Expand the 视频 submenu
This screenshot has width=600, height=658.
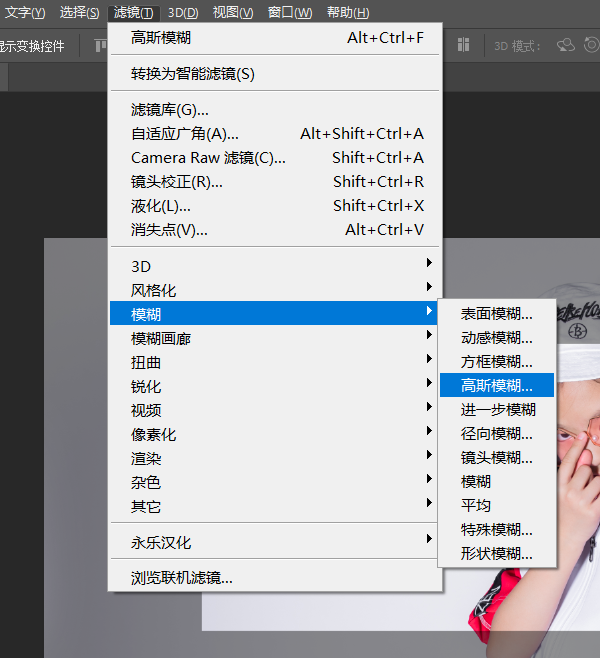pos(274,410)
